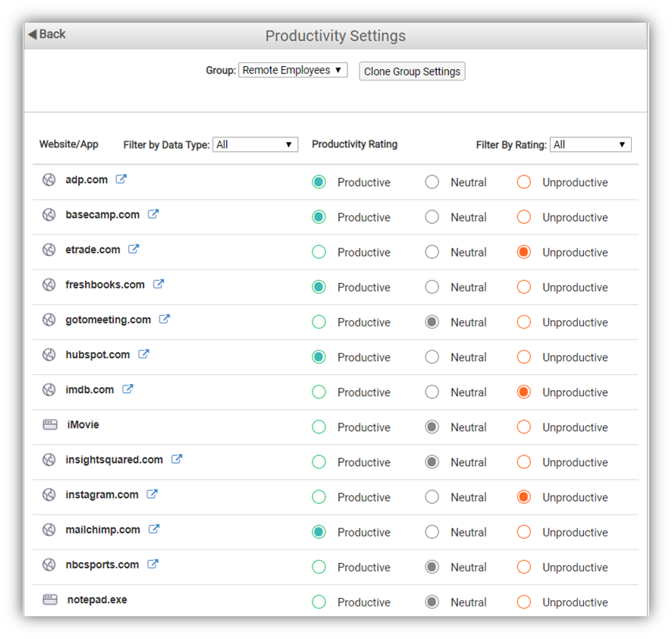Image resolution: width=672 pixels, height=639 pixels.
Task: Click the globe icon beside mailchimp.com
Action: click(49, 530)
